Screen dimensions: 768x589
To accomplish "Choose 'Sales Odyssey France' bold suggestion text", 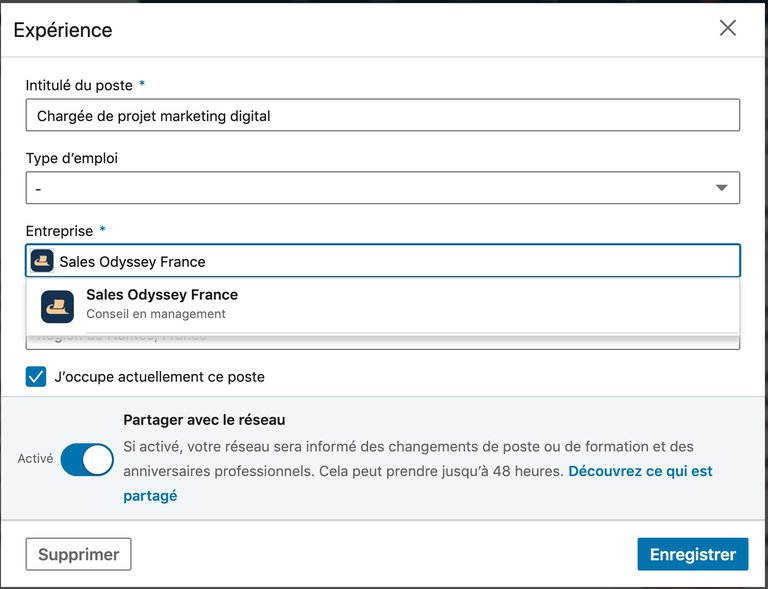I will (162, 295).
